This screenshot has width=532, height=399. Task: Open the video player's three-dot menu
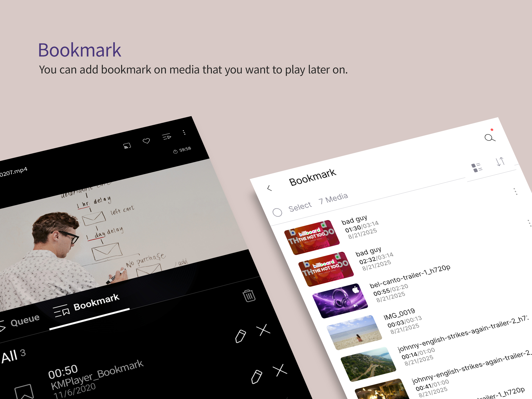click(x=184, y=132)
